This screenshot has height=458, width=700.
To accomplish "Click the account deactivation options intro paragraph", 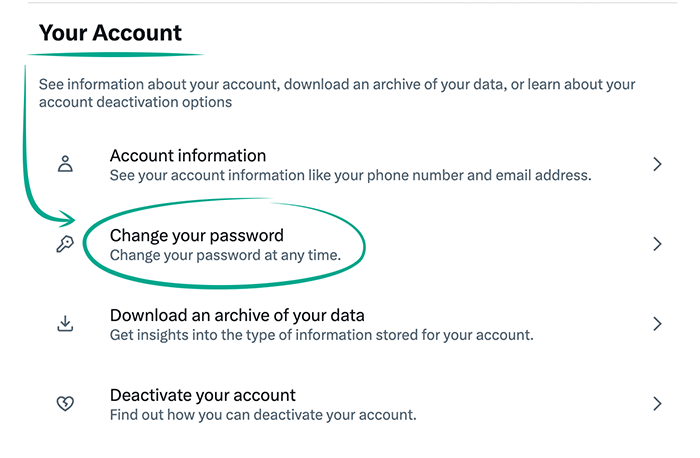I will [337, 93].
